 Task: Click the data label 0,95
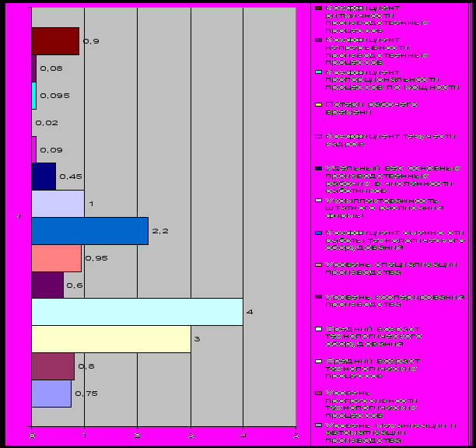tap(96, 258)
